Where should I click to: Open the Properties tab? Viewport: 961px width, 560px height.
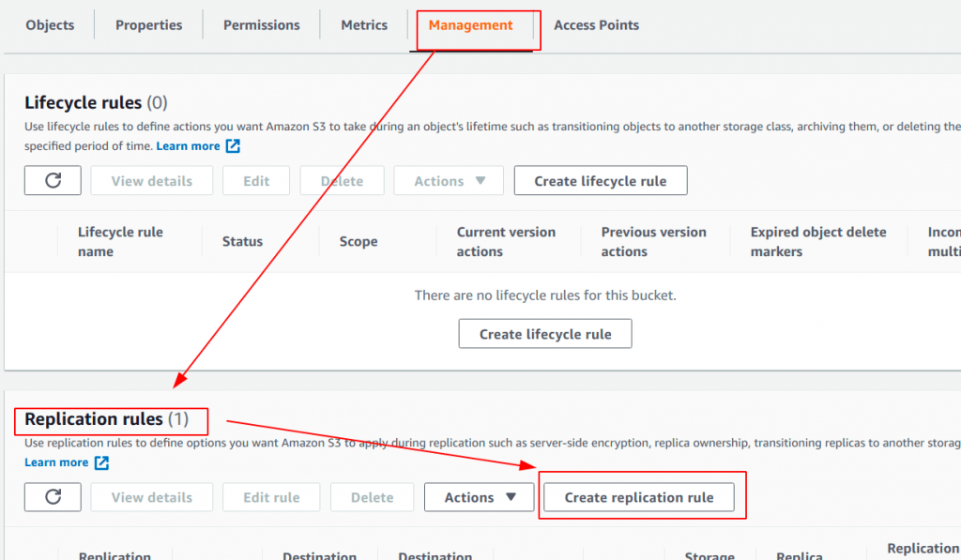coord(147,25)
